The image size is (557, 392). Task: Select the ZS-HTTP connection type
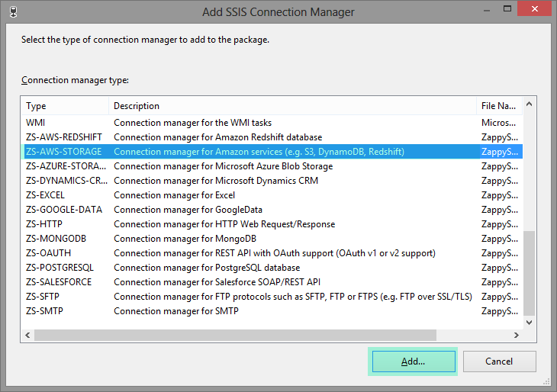point(272,224)
